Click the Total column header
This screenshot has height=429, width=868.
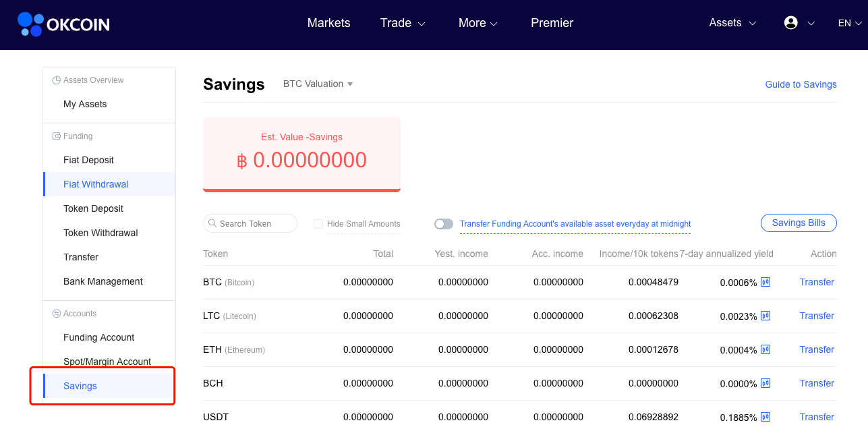(383, 254)
